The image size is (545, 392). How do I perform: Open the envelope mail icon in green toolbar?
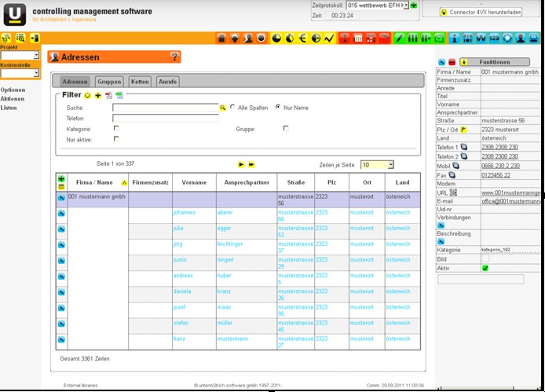[x=439, y=38]
